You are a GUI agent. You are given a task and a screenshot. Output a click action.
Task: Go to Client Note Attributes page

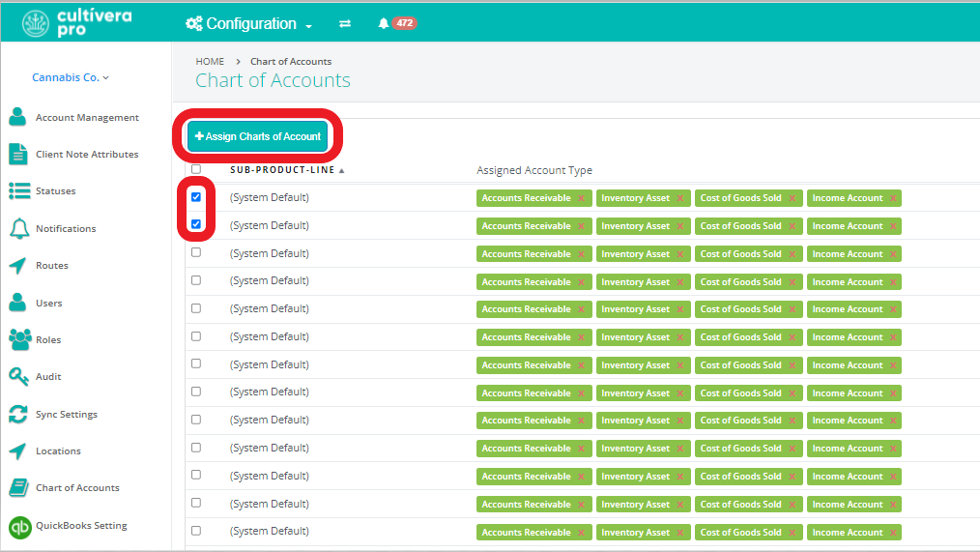(87, 155)
